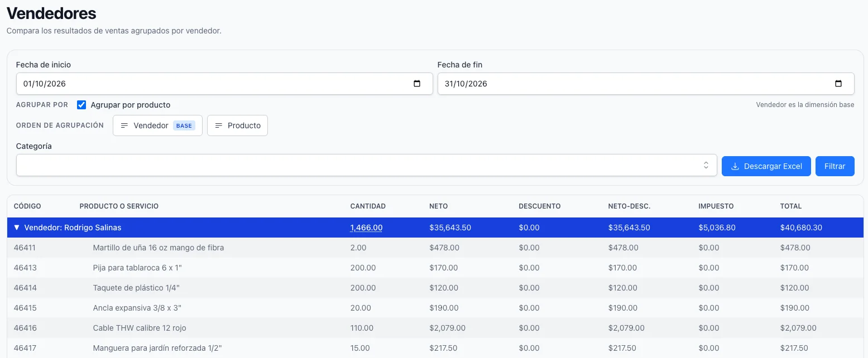The width and height of the screenshot is (868, 358).
Task: Open the start date calendar picker icon
Action: 417,84
